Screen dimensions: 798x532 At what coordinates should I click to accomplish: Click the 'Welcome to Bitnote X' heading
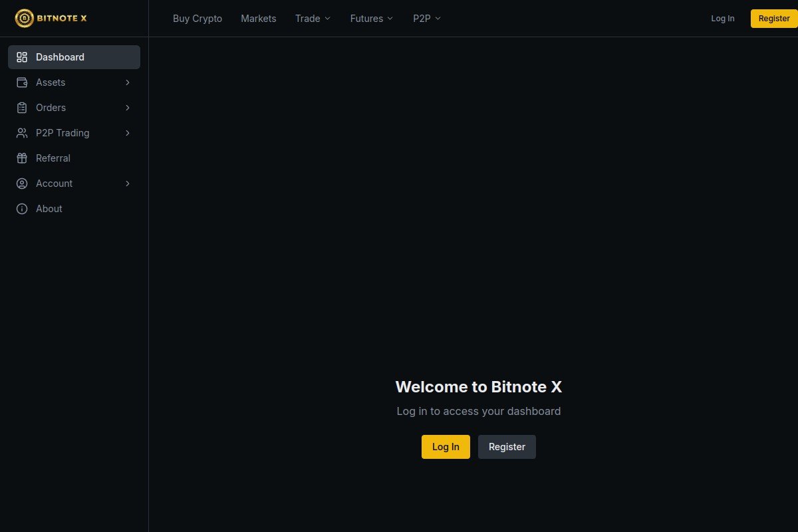coord(479,387)
